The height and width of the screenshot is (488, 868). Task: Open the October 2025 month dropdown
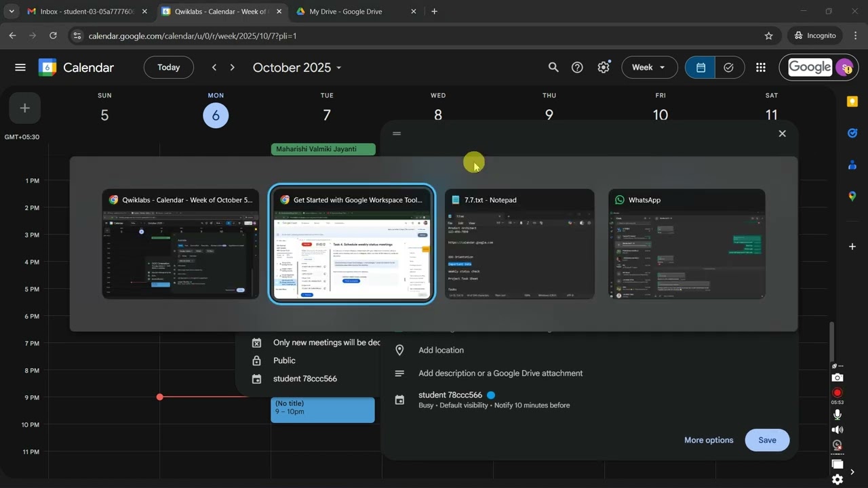[x=297, y=67]
